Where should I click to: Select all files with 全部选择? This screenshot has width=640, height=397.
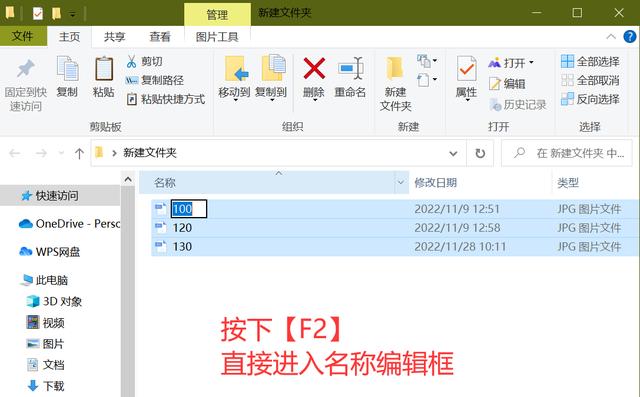point(590,62)
